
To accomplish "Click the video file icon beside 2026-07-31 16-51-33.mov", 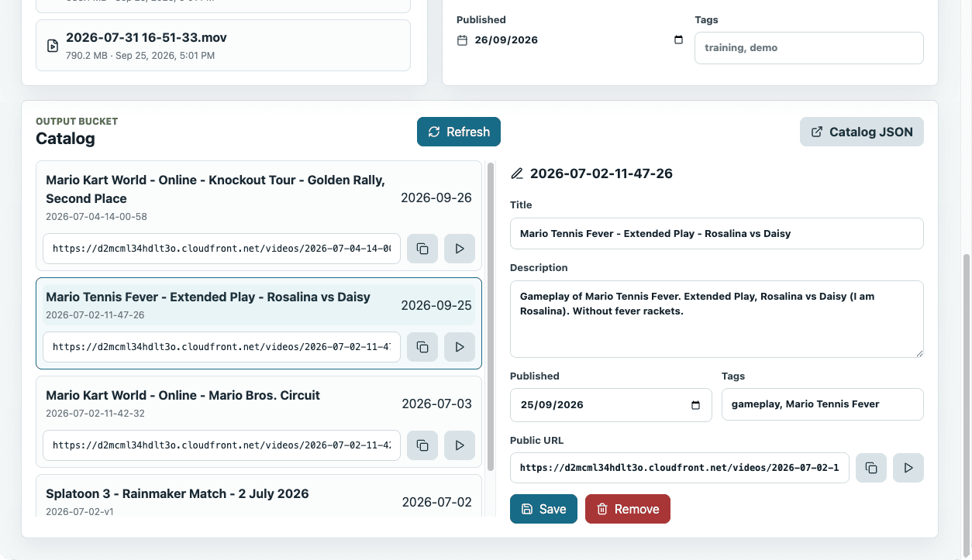I will point(53,46).
